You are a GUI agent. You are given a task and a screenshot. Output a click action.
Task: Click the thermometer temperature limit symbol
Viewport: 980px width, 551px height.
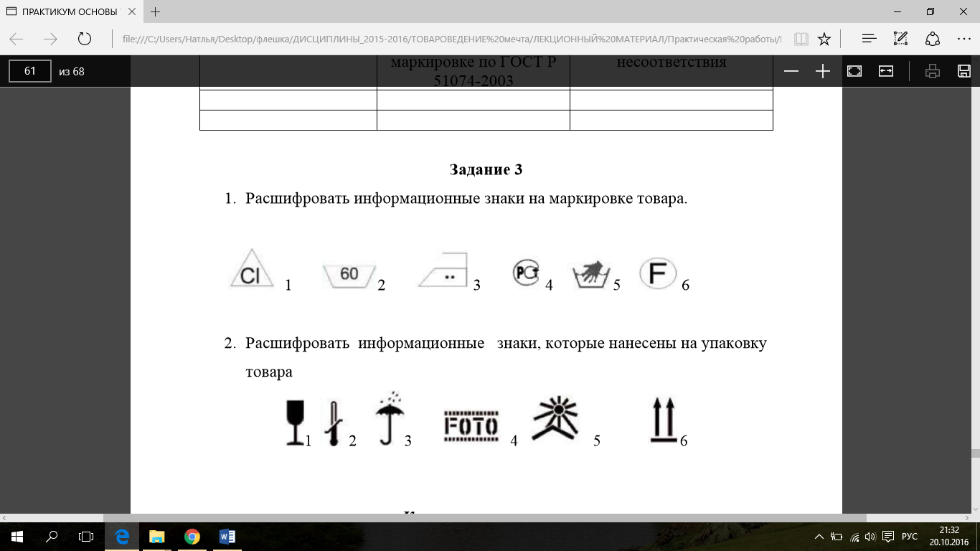pyautogui.click(x=334, y=423)
